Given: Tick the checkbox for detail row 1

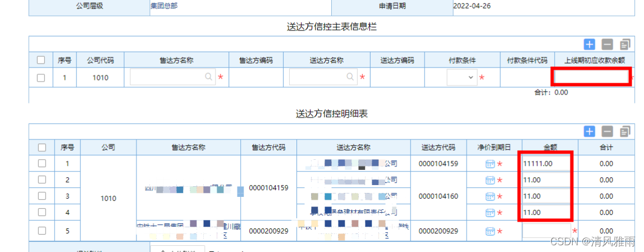Looking at the screenshot, I should click(x=42, y=164).
